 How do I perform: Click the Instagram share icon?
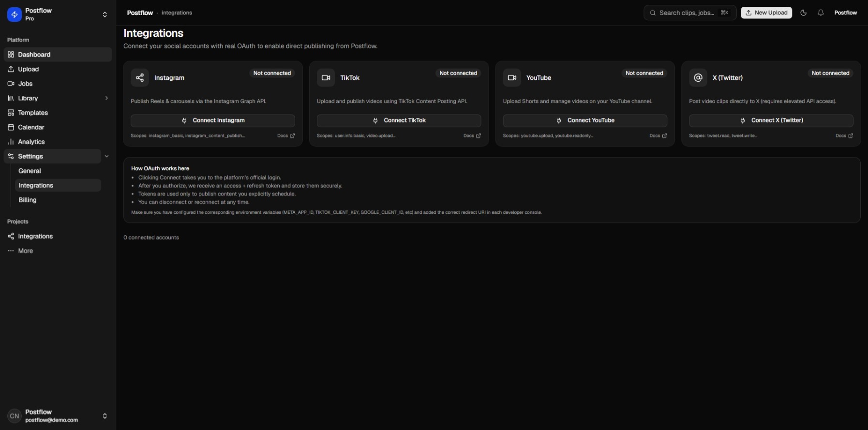coord(140,77)
